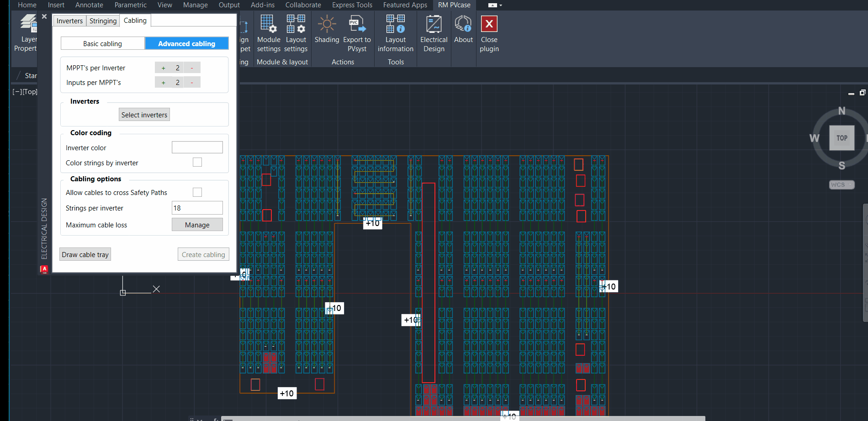Open the Collaborate ribbon tab
This screenshot has height=421, width=868.
click(x=303, y=5)
